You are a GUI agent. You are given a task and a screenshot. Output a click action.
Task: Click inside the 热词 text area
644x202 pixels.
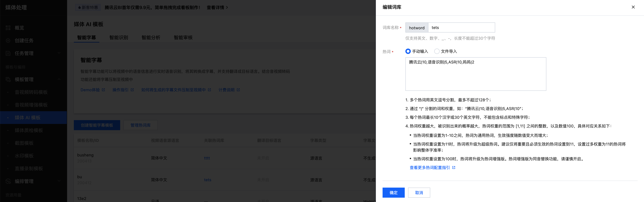pos(476,75)
